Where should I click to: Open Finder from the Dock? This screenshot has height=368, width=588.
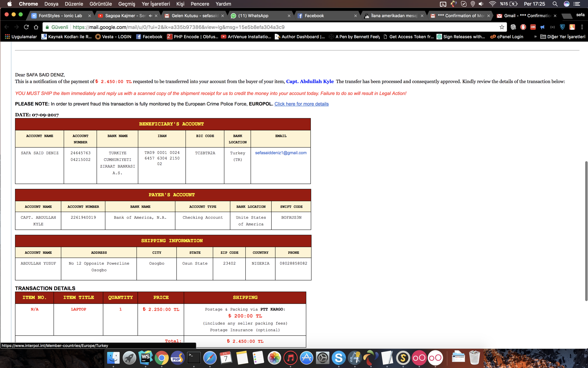(x=113, y=358)
